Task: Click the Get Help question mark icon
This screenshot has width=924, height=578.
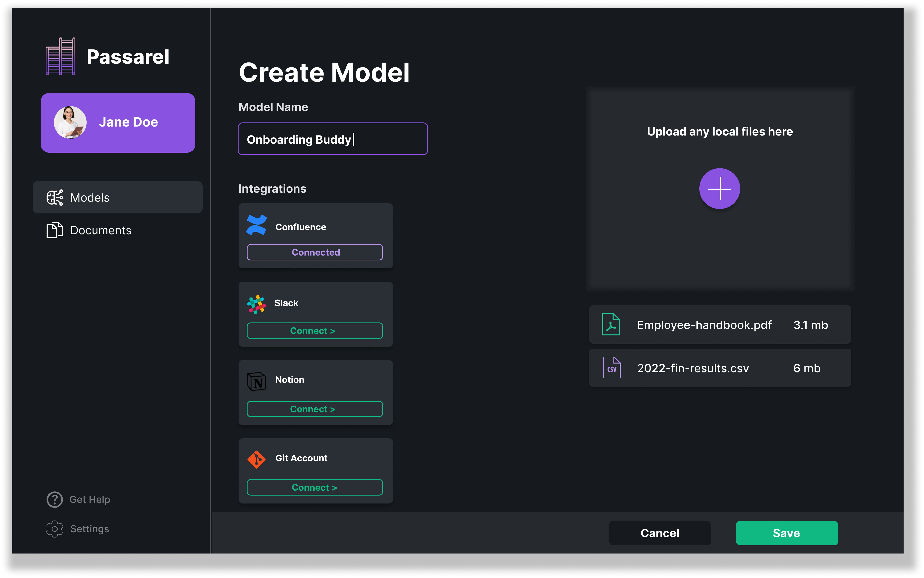Action: pos(55,499)
